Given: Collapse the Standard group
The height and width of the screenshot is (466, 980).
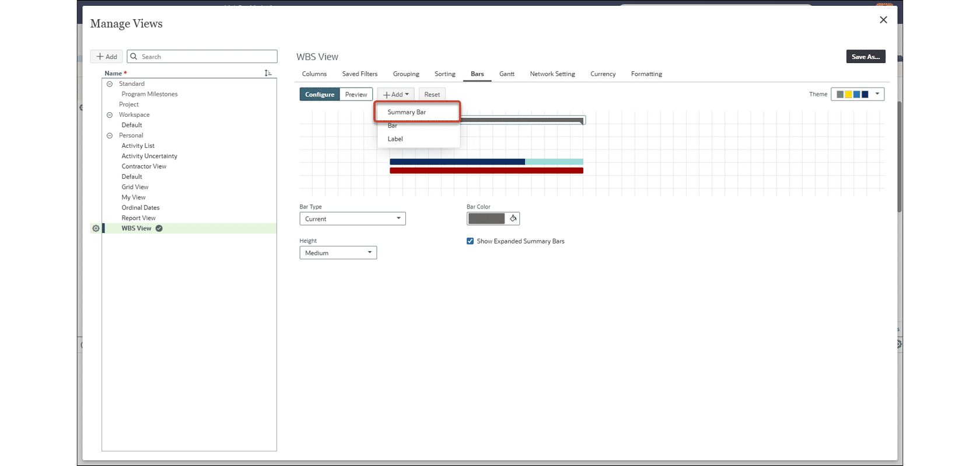Looking at the screenshot, I should 110,84.
